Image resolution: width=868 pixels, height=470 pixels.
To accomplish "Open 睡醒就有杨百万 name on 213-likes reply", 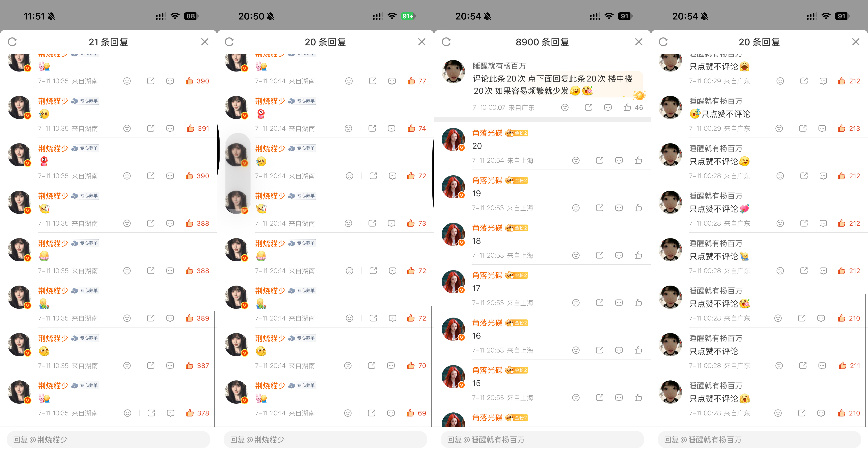I will coord(716,101).
